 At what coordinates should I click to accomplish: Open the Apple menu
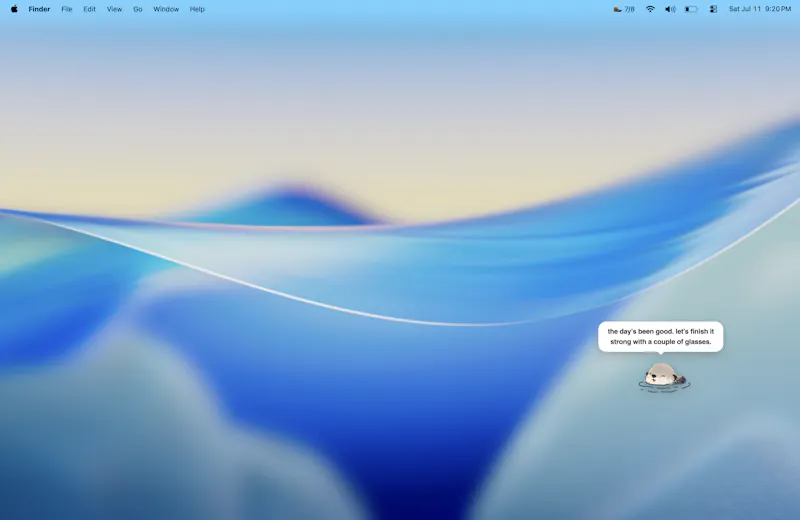14,9
